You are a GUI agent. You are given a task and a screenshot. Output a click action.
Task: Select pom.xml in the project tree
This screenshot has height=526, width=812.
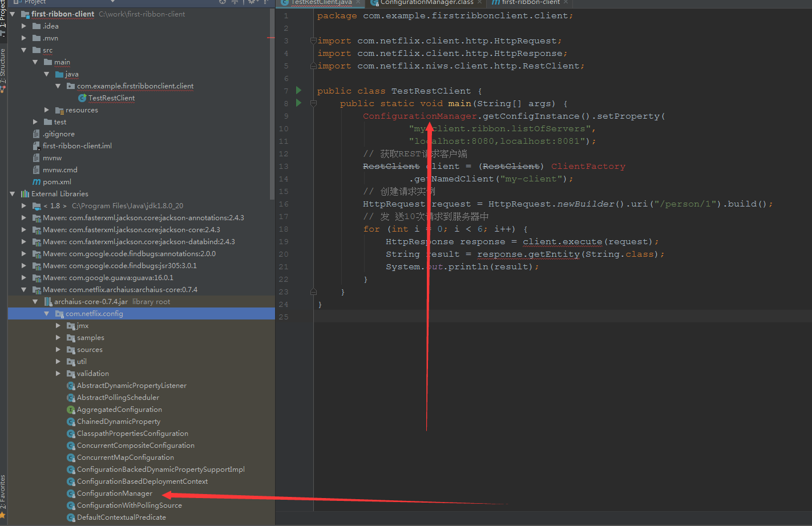coord(57,182)
